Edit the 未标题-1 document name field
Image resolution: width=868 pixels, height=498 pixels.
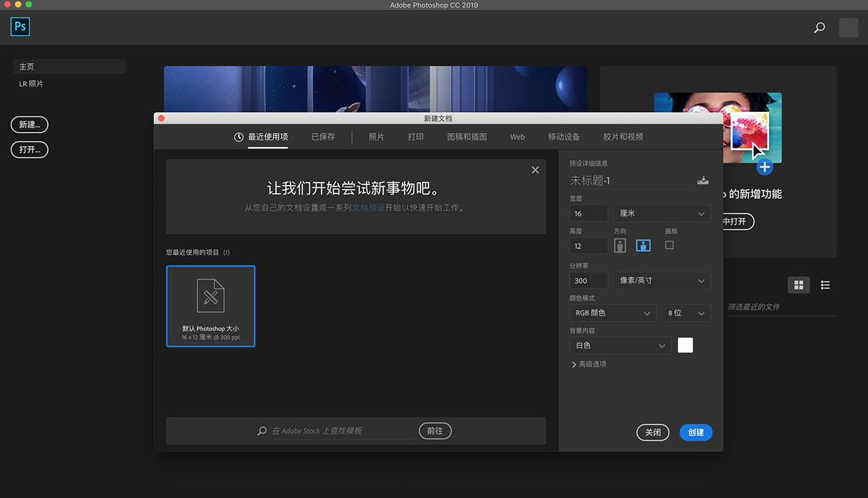pos(630,180)
